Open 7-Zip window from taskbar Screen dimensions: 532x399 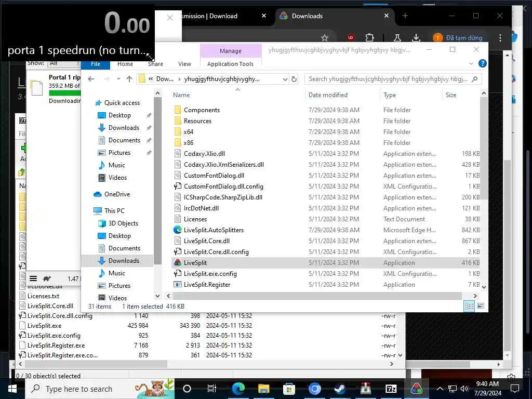pos(391,389)
